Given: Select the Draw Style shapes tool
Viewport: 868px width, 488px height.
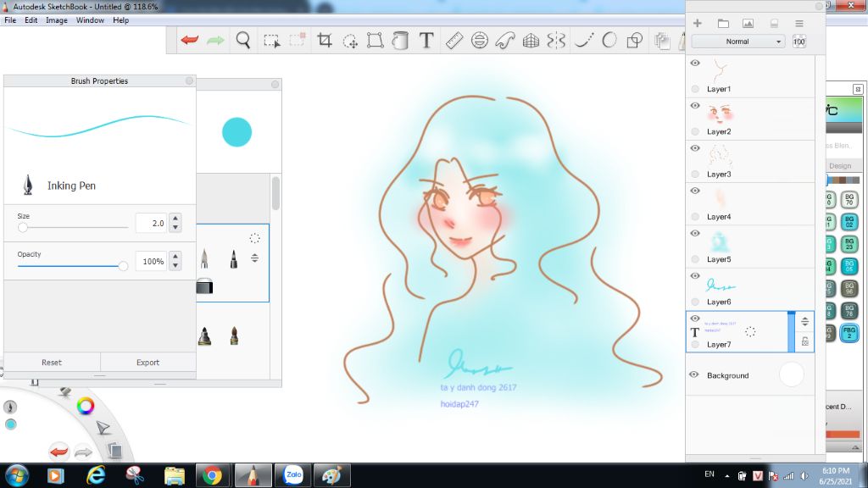Looking at the screenshot, I should pyautogui.click(x=634, y=41).
